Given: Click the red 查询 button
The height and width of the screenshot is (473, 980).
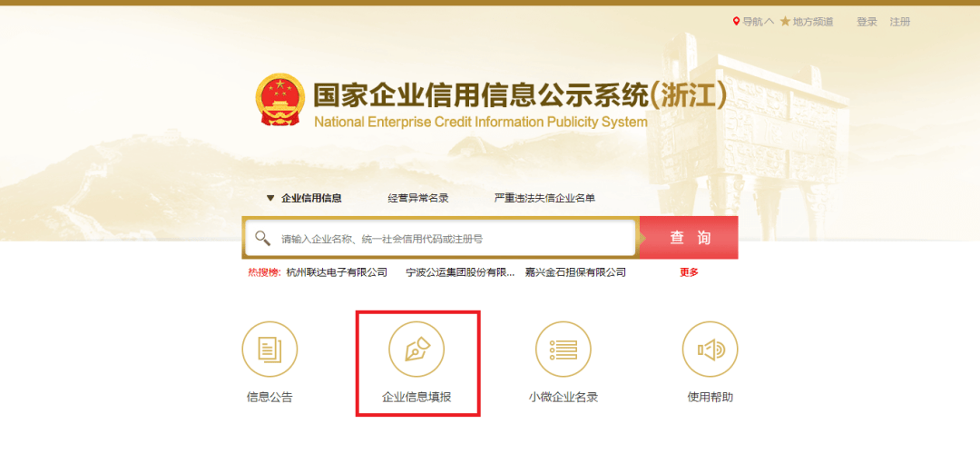Looking at the screenshot, I should coord(690,238).
